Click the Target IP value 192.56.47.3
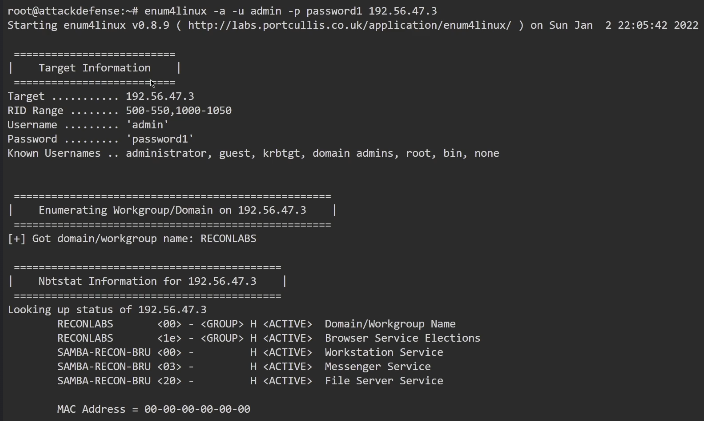 160,96
